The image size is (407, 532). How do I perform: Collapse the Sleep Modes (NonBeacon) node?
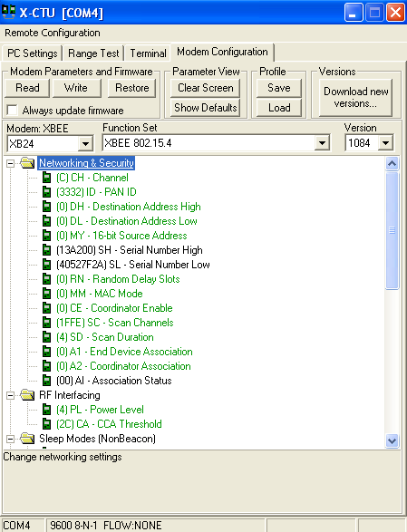click(10, 439)
